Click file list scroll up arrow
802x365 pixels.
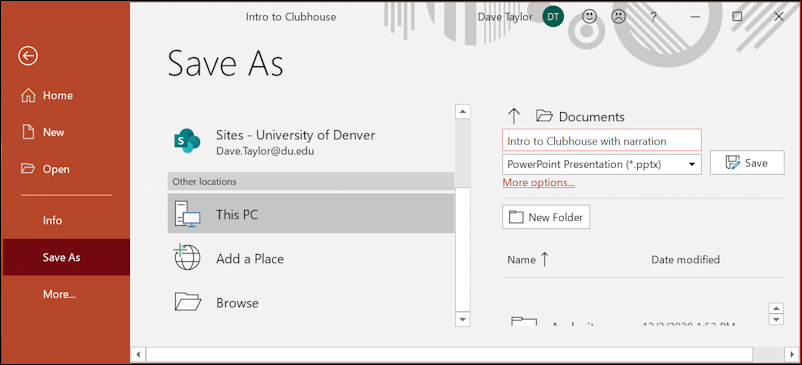(x=776, y=308)
